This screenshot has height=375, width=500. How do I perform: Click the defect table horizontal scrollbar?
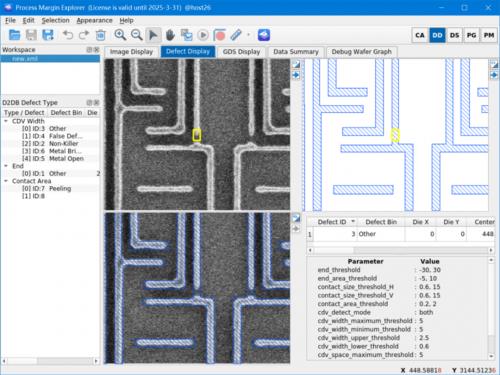(400, 250)
